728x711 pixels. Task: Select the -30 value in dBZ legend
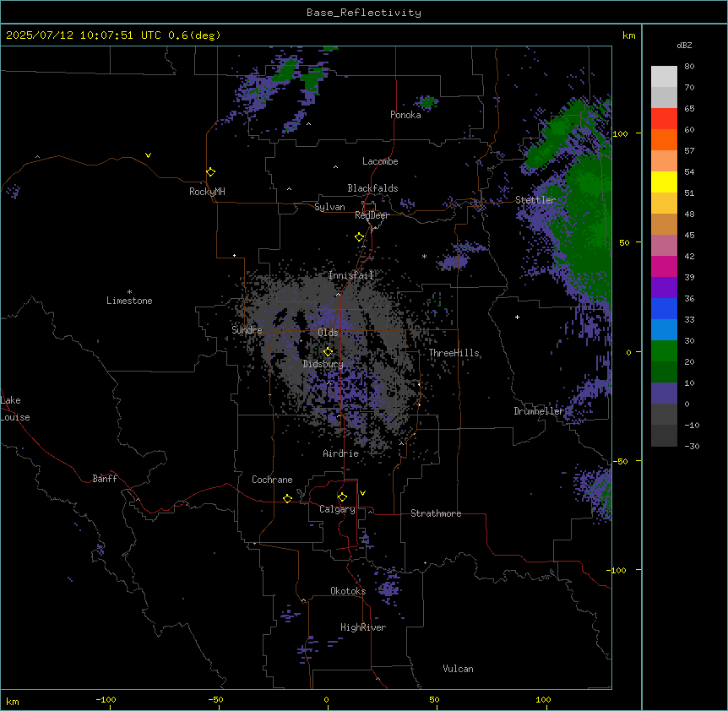point(692,446)
